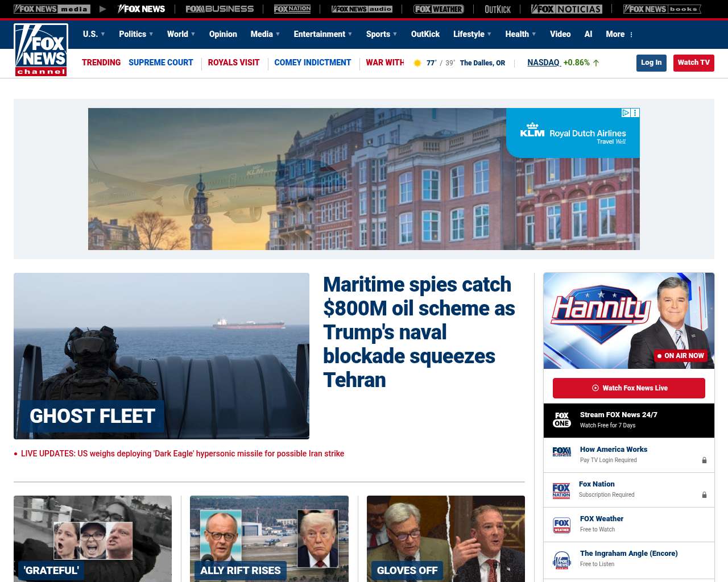The width and height of the screenshot is (728, 582).
Task: Go to the OutKick logo in top bar
Action: click(497, 9)
